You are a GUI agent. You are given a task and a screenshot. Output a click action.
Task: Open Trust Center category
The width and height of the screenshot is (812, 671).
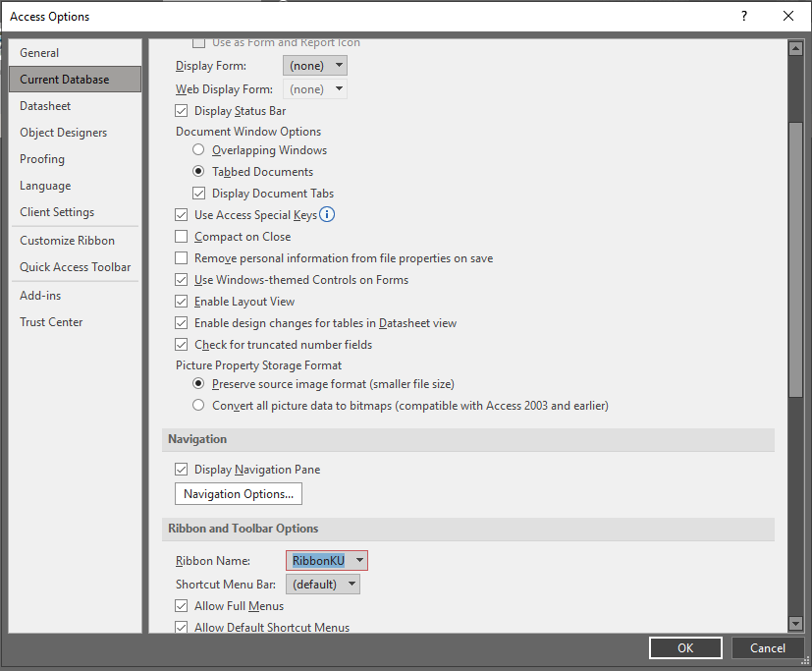point(75,322)
